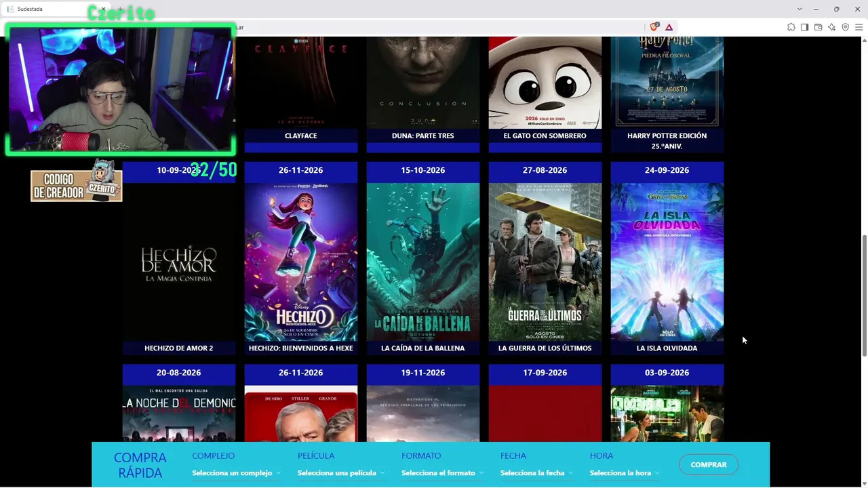Expand the Hora dropdown
868x488 pixels.
(625, 473)
